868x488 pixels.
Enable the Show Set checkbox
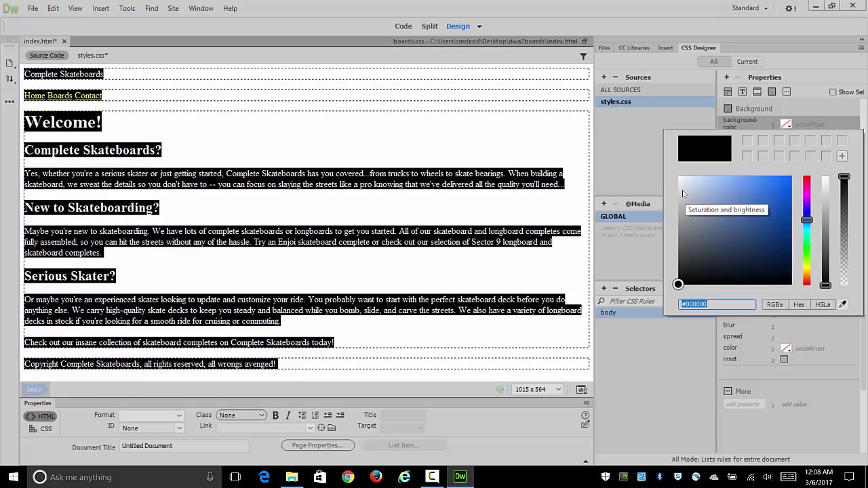click(x=833, y=92)
